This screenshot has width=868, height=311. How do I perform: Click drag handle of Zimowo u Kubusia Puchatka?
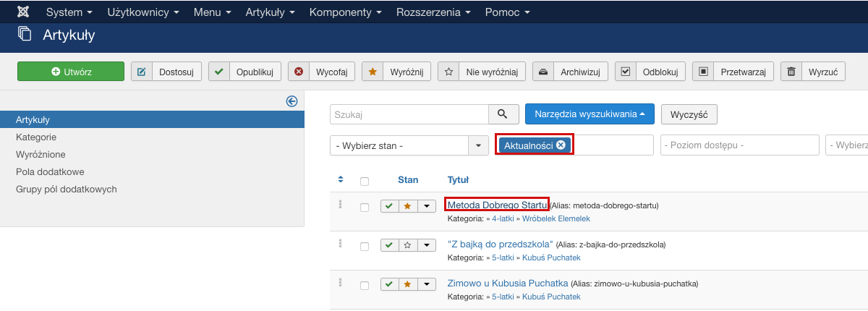pyautogui.click(x=340, y=283)
